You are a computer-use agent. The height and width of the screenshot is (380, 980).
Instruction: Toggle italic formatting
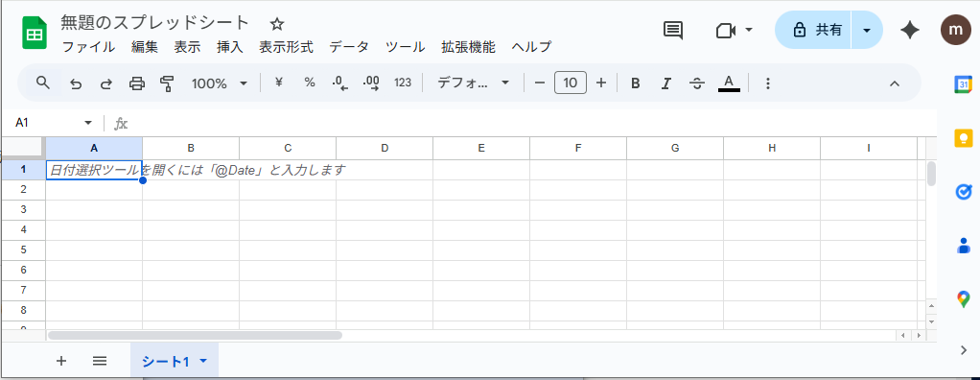tap(666, 83)
